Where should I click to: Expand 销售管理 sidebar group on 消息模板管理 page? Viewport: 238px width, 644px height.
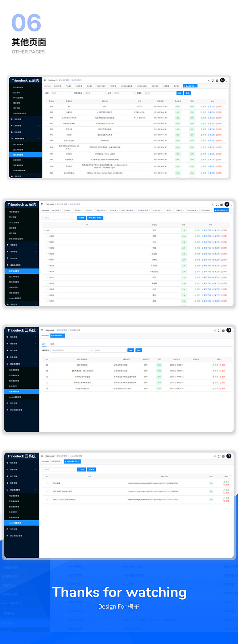click(21, 344)
